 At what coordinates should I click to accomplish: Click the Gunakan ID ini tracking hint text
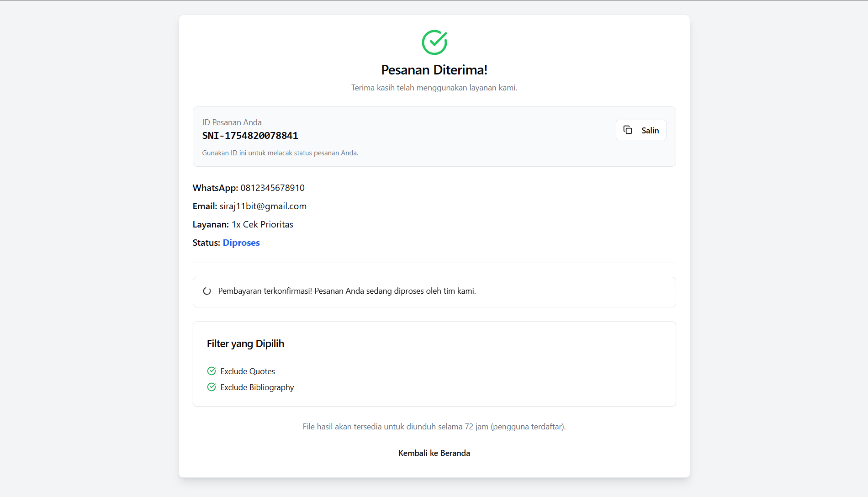pyautogui.click(x=280, y=153)
